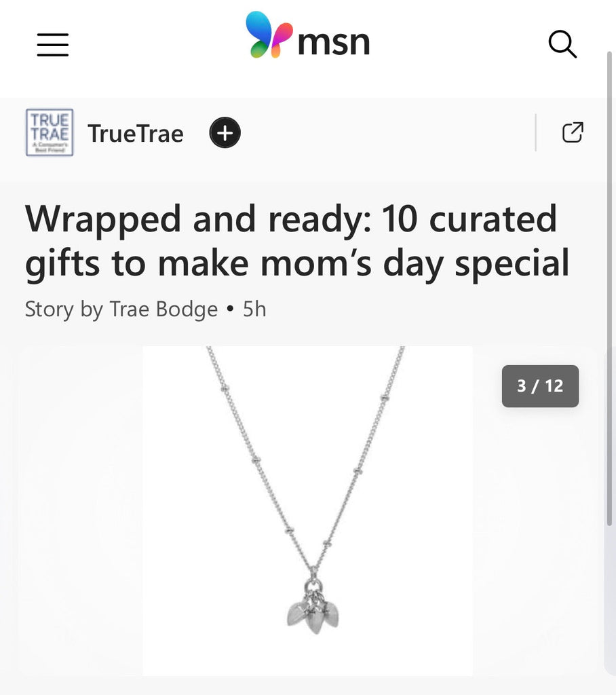The image size is (616, 695).
Task: Follow the publisher with the black circular button
Action: (224, 133)
